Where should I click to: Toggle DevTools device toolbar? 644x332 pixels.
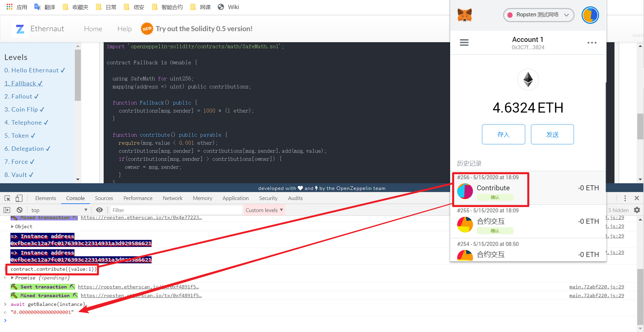point(19,198)
